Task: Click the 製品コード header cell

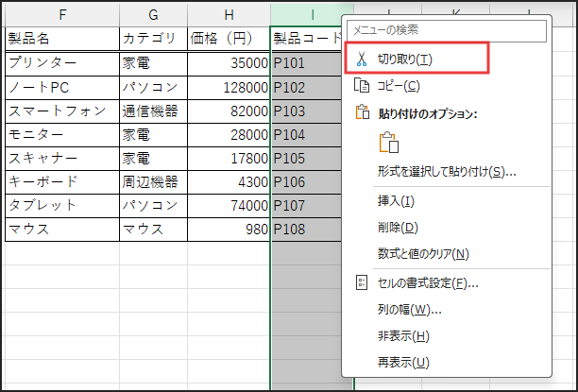Action: pos(307,39)
